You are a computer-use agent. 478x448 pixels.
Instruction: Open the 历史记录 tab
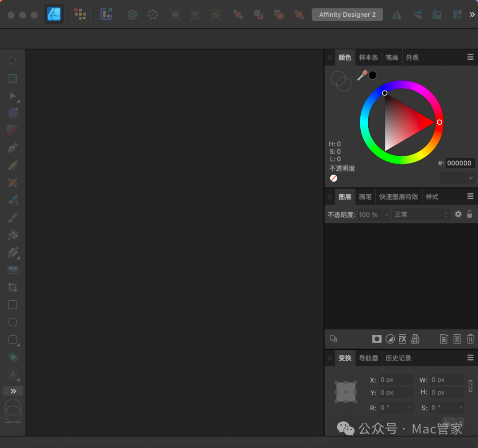tap(398, 358)
